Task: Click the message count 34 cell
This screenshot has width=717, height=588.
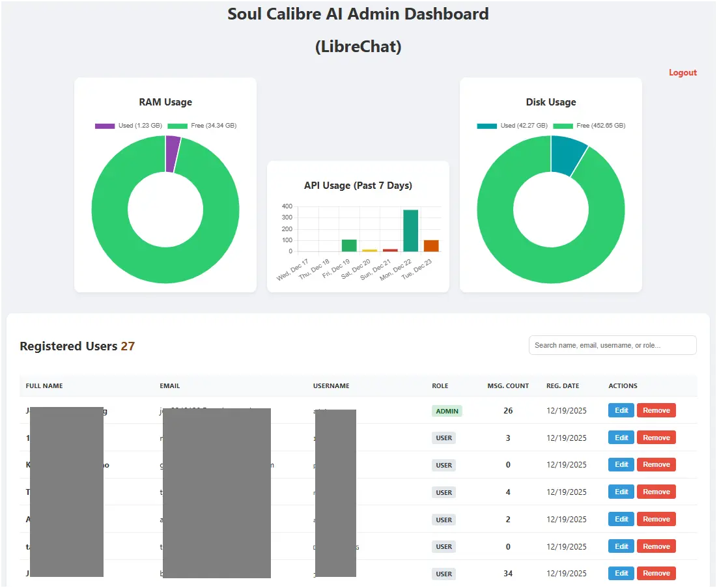Action: point(508,574)
